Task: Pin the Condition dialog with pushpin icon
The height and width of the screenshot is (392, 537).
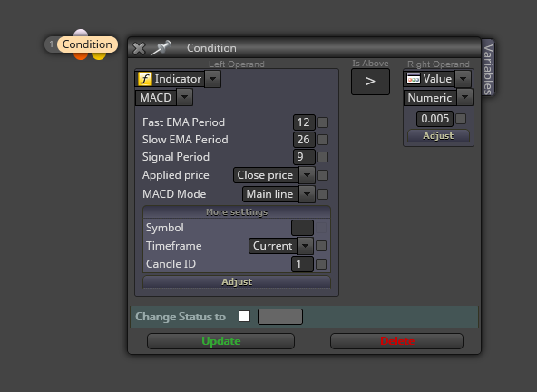Action: (x=161, y=47)
